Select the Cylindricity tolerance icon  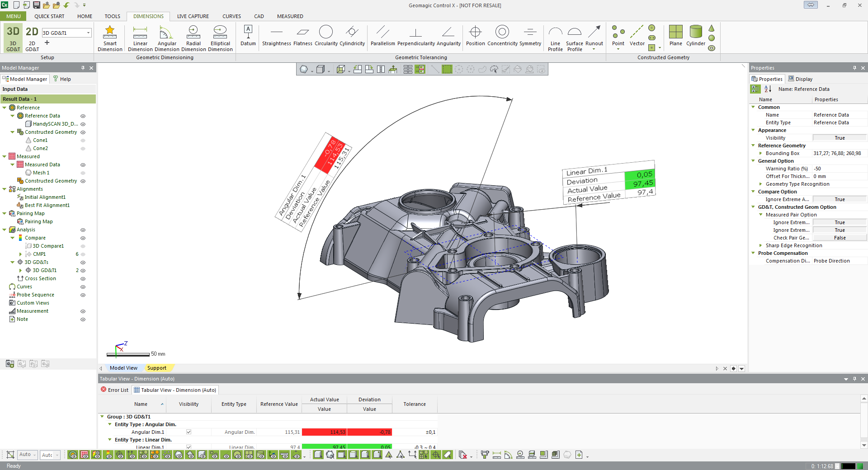pos(352,36)
